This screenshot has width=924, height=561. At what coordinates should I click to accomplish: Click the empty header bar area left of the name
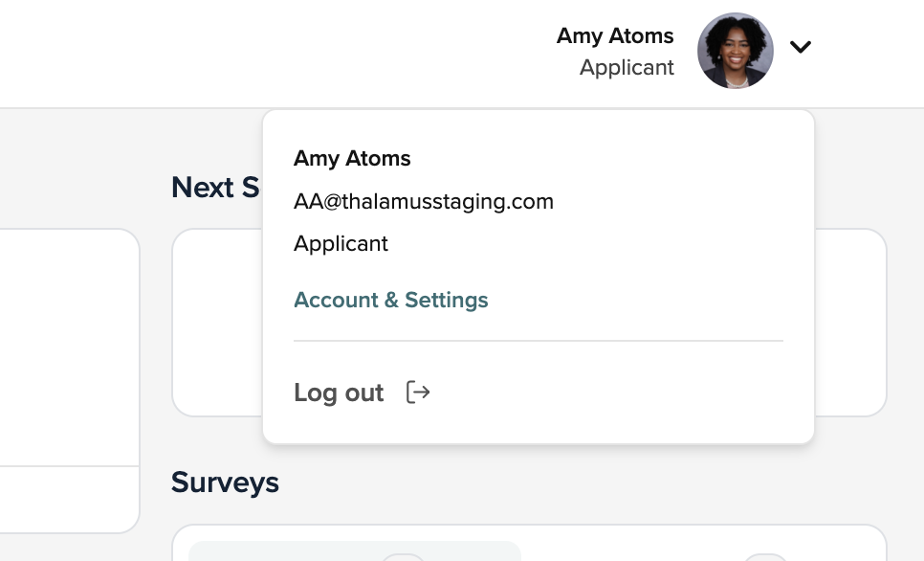click(x=277, y=53)
